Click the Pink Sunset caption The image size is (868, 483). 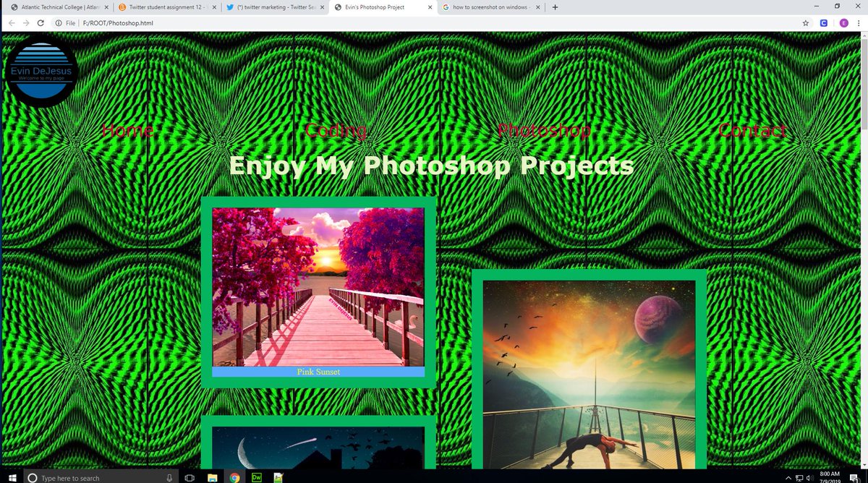click(x=318, y=372)
